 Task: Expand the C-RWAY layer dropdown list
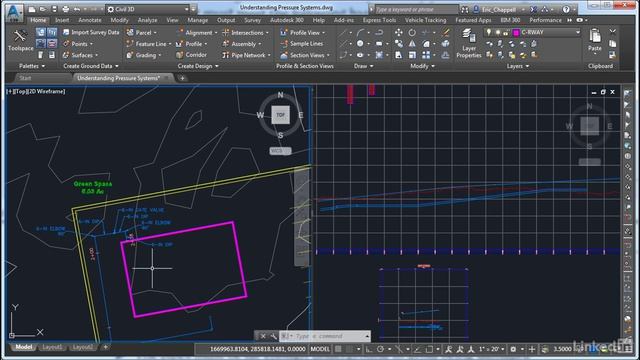[578, 32]
